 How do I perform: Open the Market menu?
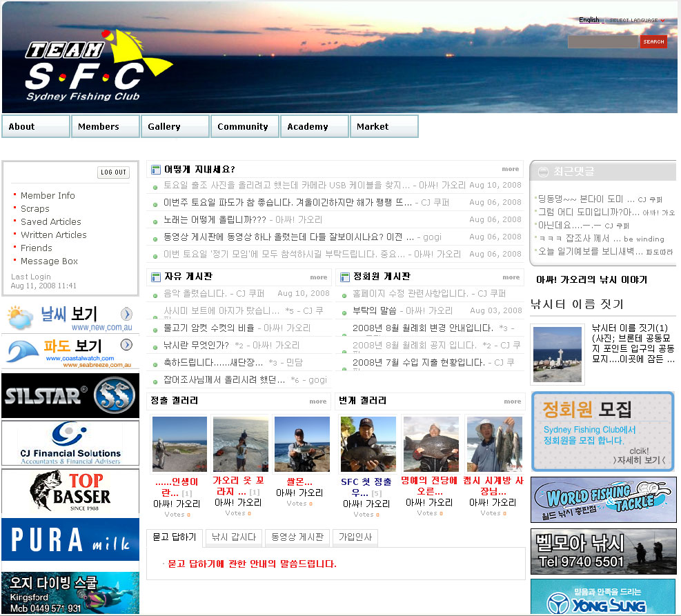point(384,126)
